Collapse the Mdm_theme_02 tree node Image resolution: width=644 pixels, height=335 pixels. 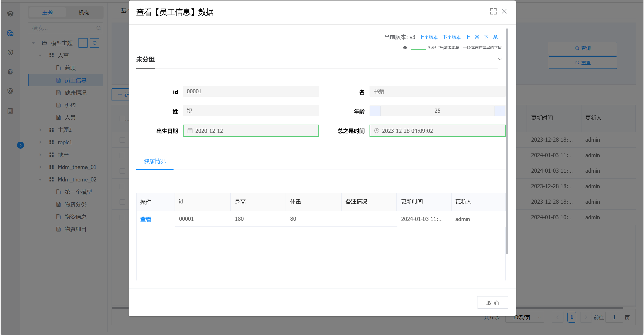tap(40, 179)
